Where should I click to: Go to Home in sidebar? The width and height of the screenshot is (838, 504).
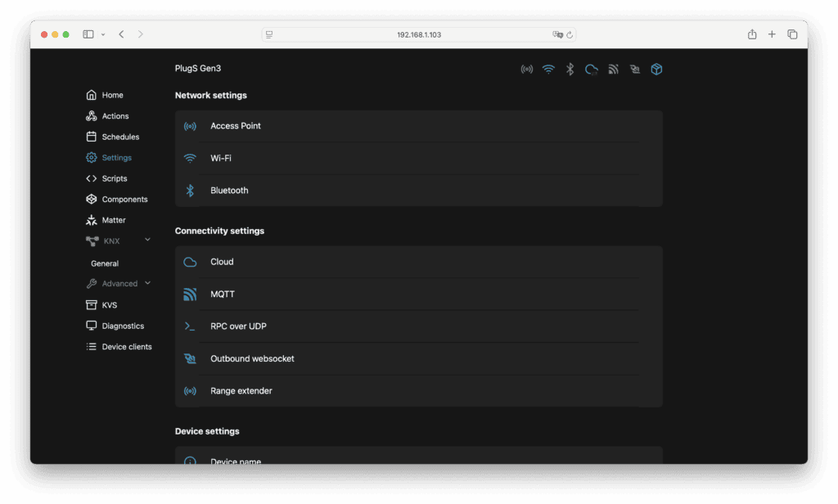pos(112,95)
